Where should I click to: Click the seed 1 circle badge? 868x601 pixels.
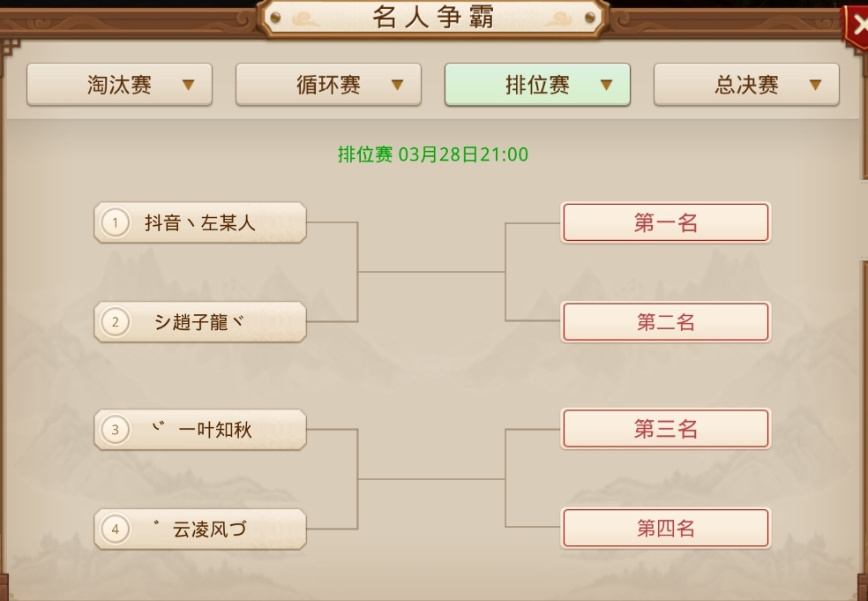pos(116,222)
